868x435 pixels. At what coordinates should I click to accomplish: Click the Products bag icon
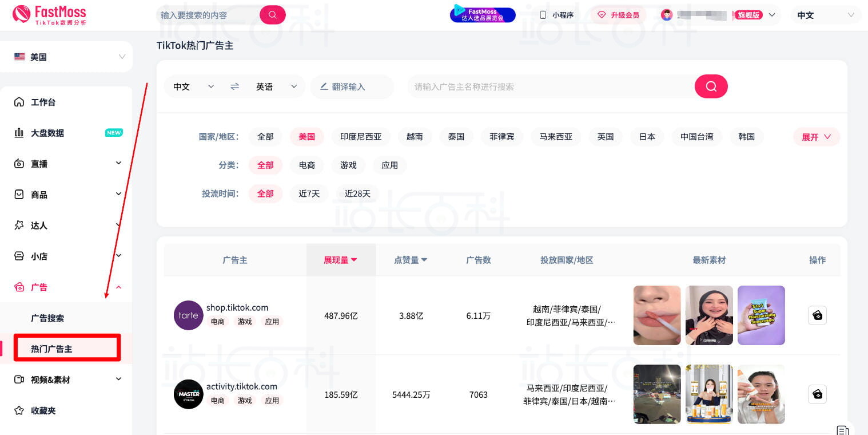pyautogui.click(x=19, y=195)
